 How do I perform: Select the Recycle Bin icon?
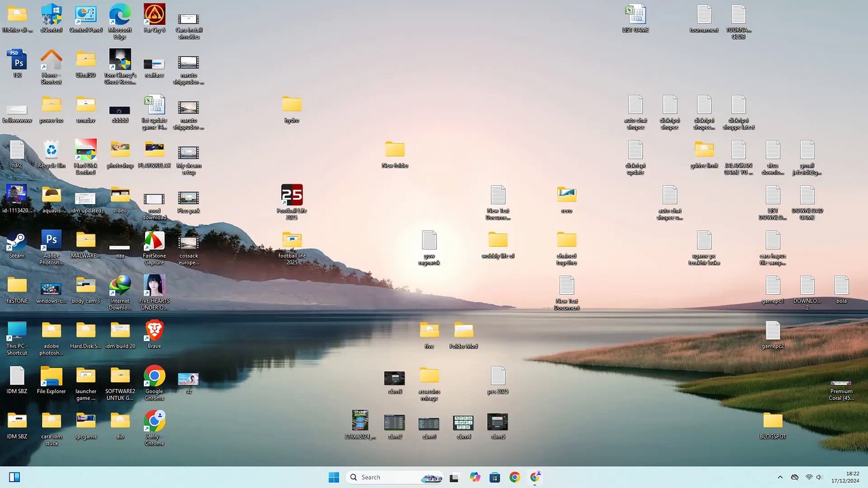pos(52,154)
